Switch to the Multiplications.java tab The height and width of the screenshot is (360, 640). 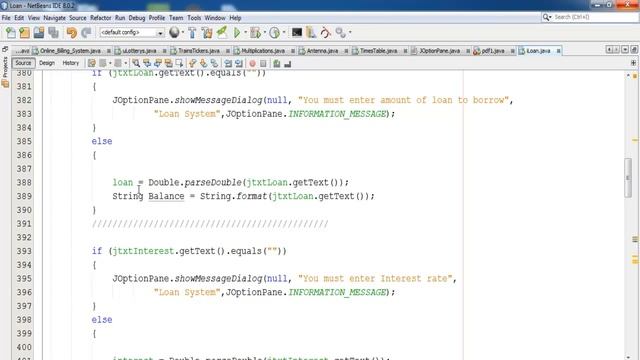click(x=263, y=51)
